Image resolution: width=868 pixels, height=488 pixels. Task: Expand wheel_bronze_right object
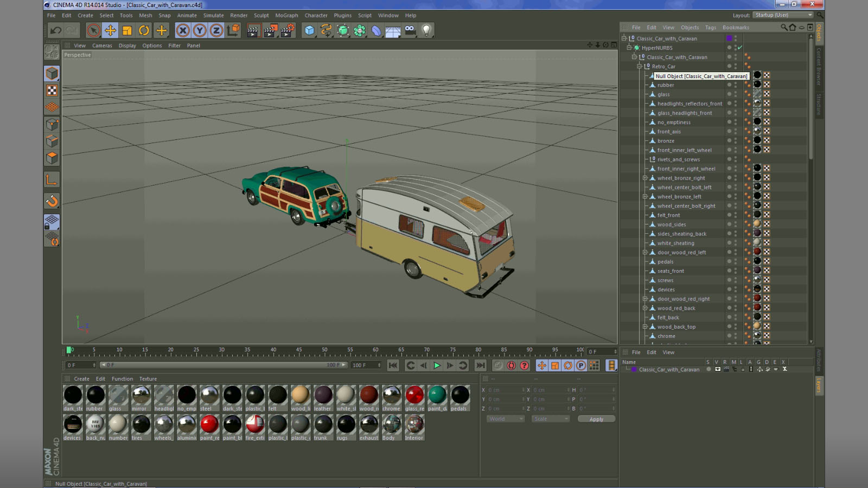(x=645, y=178)
